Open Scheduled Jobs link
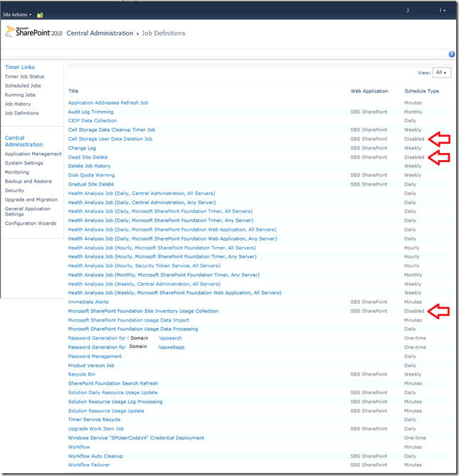The height and width of the screenshot is (476, 459). 23,85
